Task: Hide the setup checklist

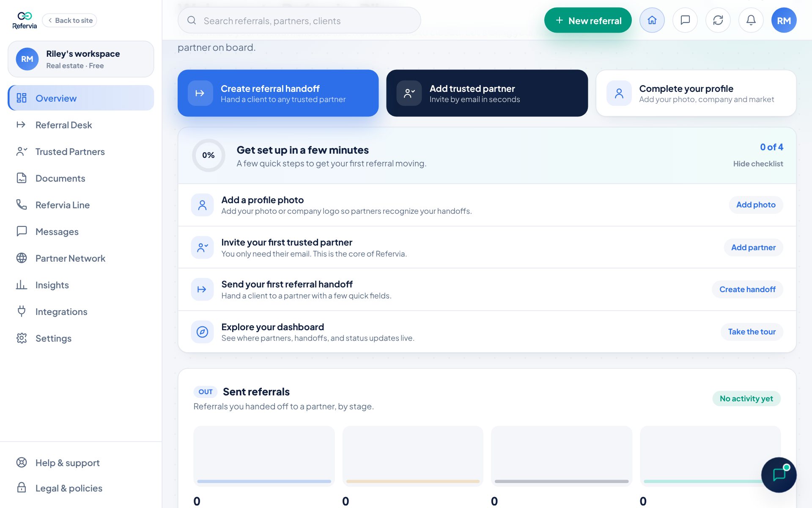Action: tap(758, 164)
